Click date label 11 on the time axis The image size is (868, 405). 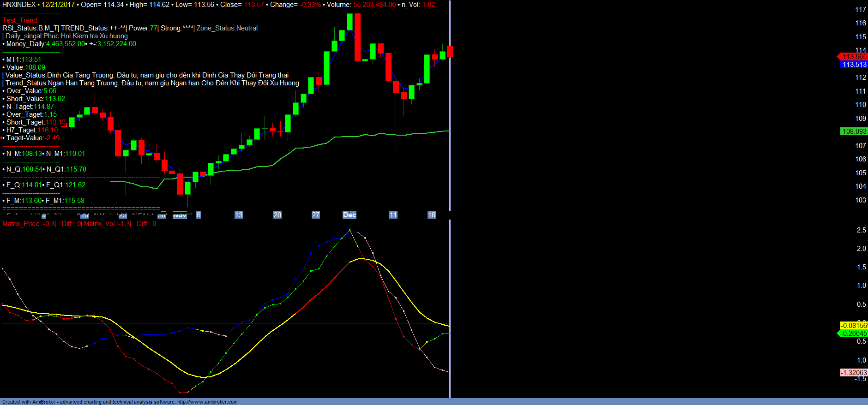pyautogui.click(x=393, y=215)
